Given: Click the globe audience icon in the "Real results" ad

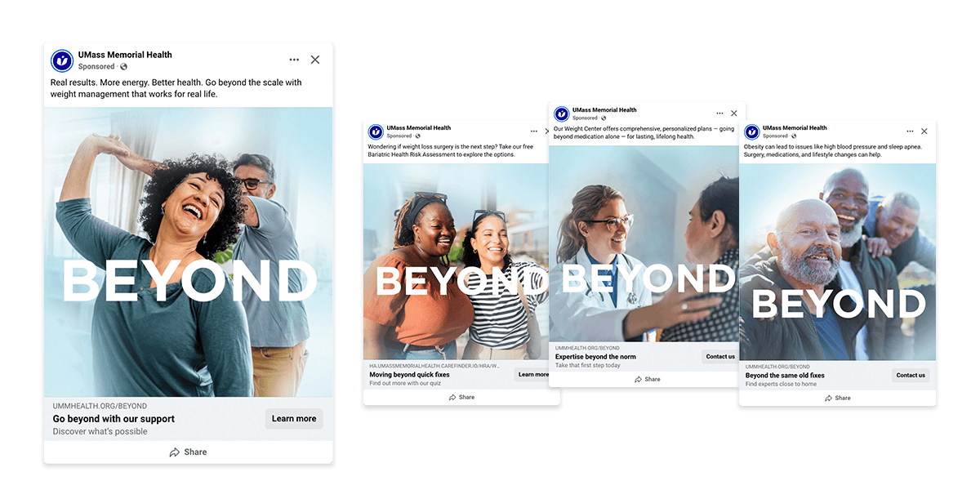Looking at the screenshot, I should (x=124, y=67).
